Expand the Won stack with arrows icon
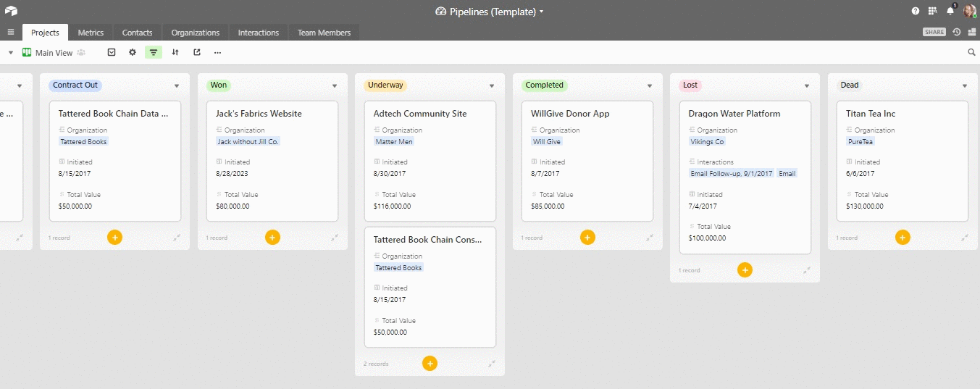 coord(334,238)
